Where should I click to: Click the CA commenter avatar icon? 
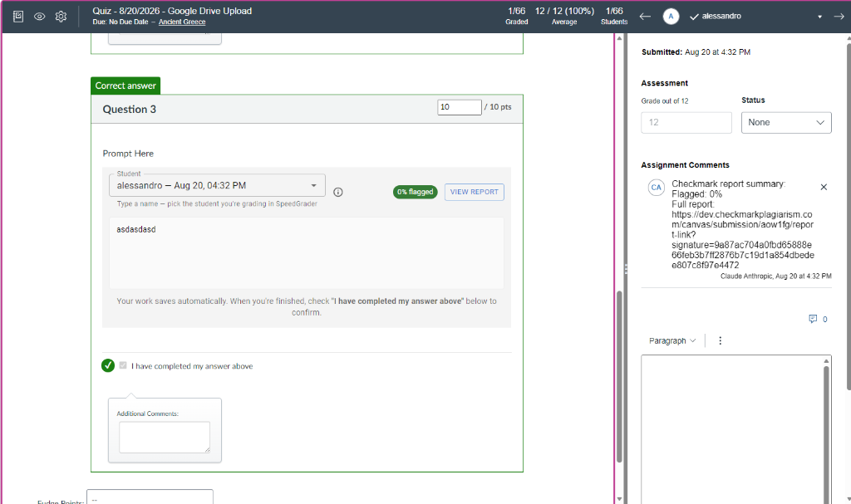point(657,187)
